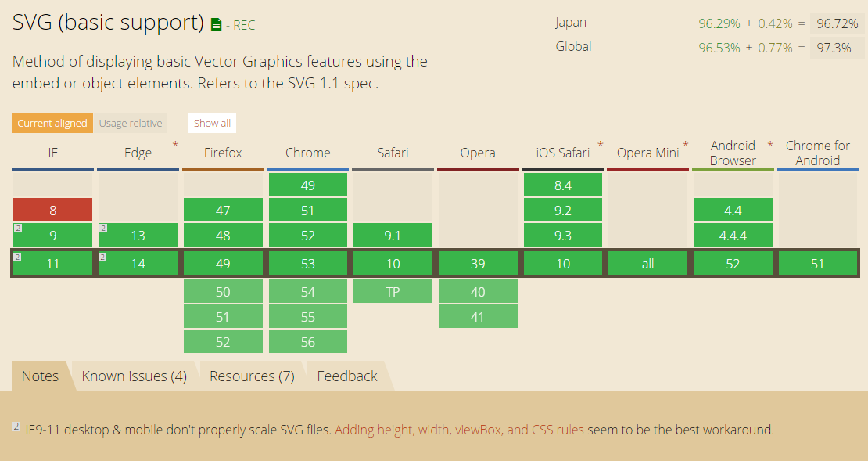This screenshot has height=461, width=868.
Task: Click the green spec document icon
Action: pos(217,25)
